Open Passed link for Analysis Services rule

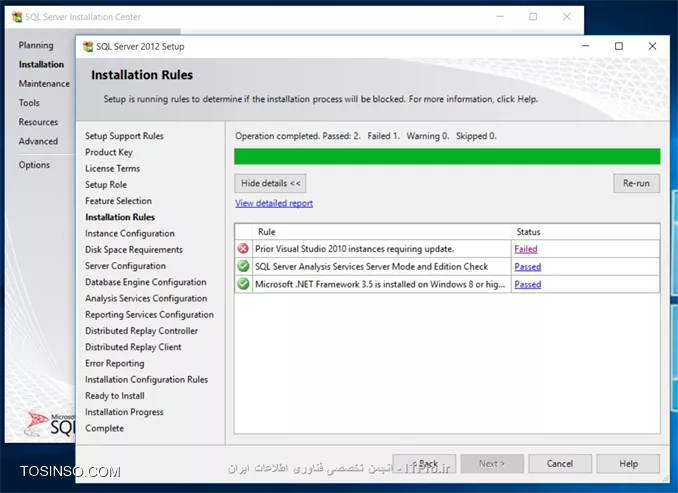click(x=528, y=267)
